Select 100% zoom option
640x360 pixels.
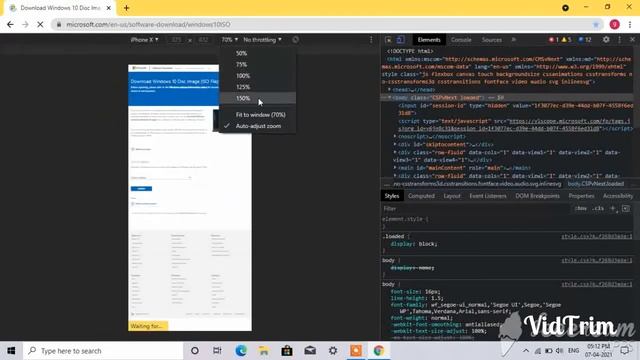pos(258,76)
